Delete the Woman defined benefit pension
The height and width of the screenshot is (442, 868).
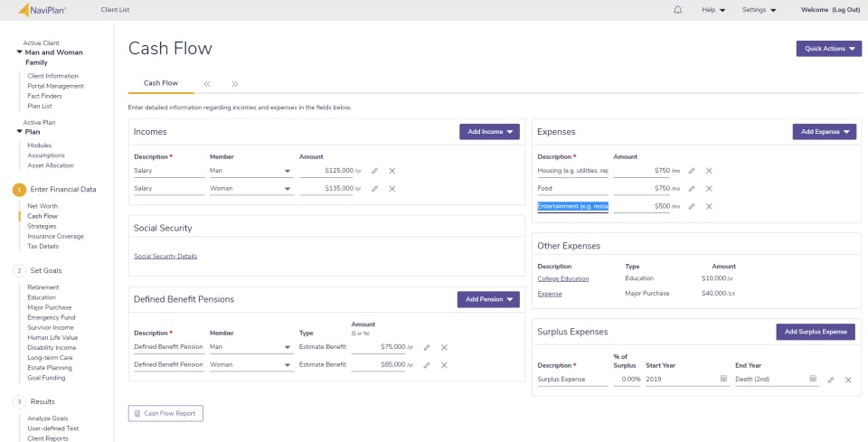[x=444, y=365]
